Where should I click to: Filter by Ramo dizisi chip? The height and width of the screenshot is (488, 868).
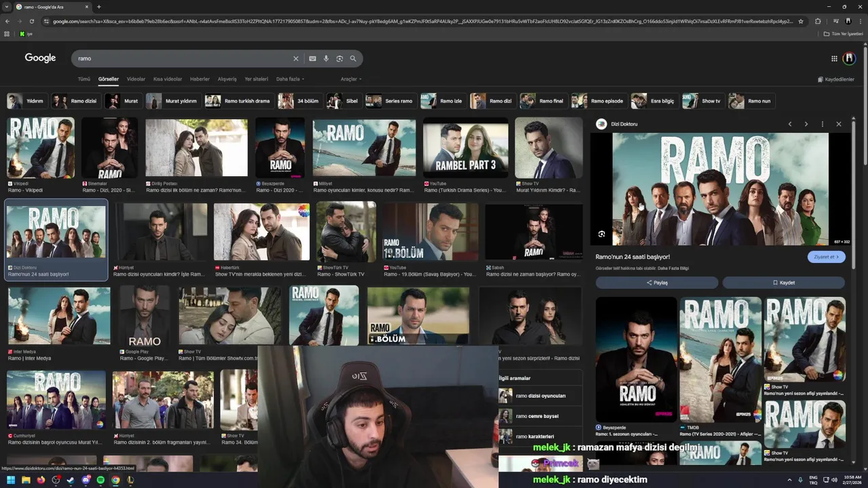[75, 101]
